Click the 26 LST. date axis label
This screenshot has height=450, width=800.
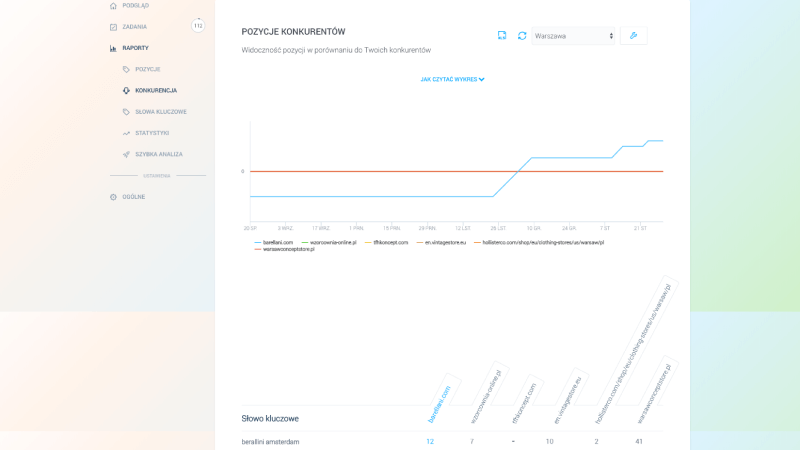click(x=498, y=229)
